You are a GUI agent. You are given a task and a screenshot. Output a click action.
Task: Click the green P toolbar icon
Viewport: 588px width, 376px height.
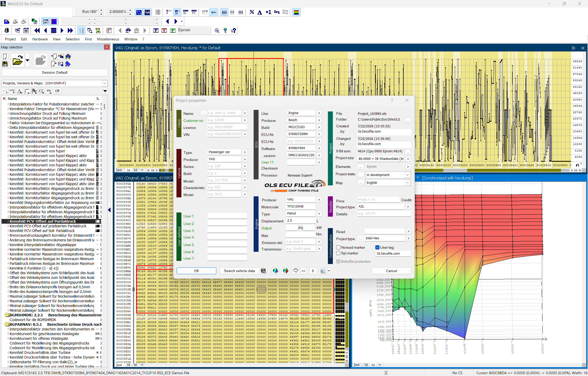173,30
